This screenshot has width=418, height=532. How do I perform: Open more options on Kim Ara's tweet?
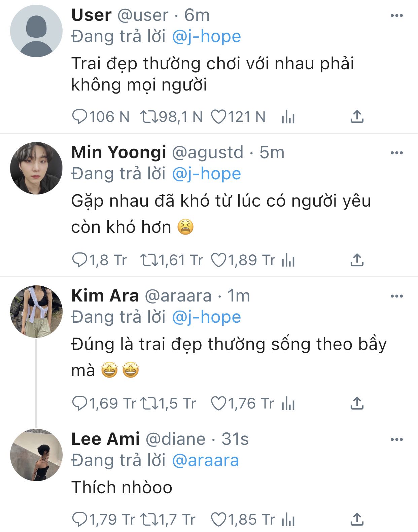pos(396,296)
